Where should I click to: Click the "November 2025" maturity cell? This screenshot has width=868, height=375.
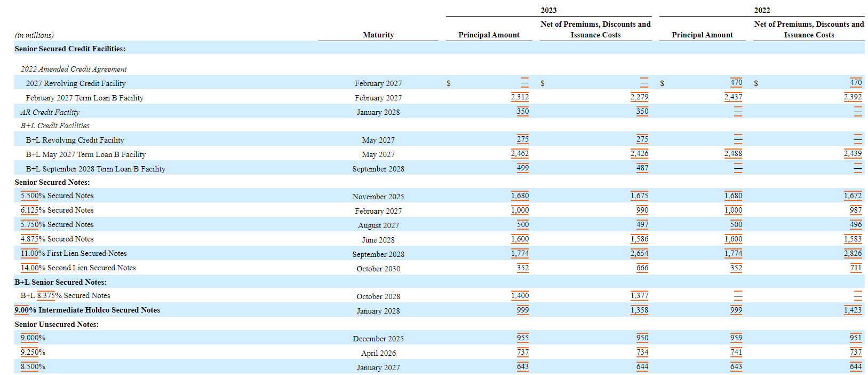tap(378, 197)
